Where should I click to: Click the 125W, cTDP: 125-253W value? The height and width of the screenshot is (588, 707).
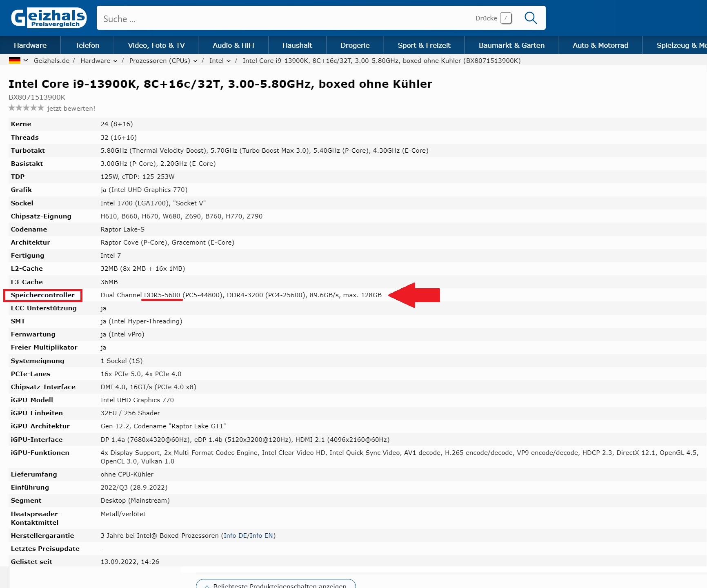(x=138, y=177)
